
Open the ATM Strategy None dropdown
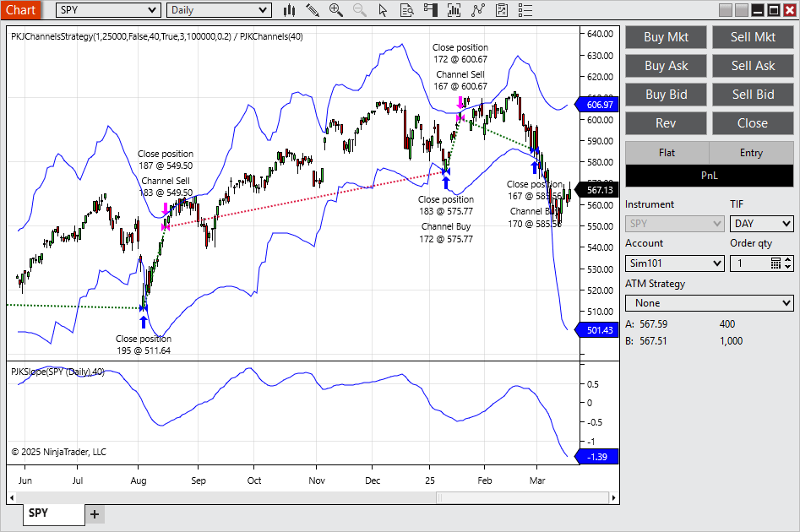click(x=709, y=303)
